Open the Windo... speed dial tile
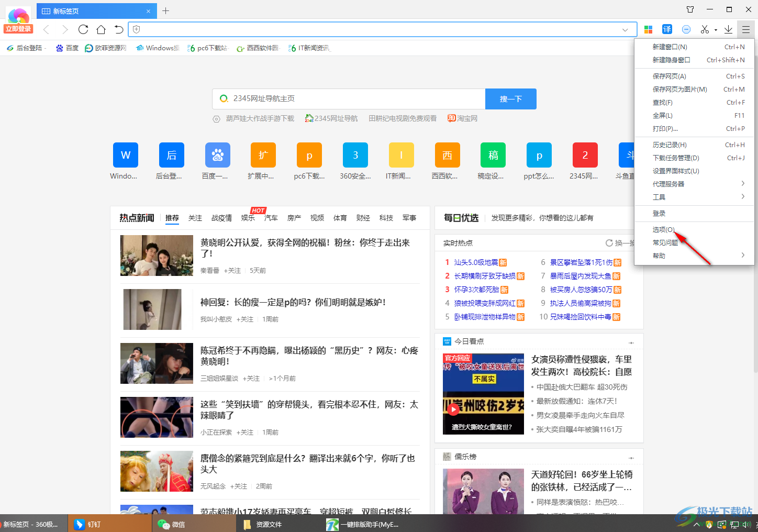The width and height of the screenshot is (758, 532). click(126, 155)
